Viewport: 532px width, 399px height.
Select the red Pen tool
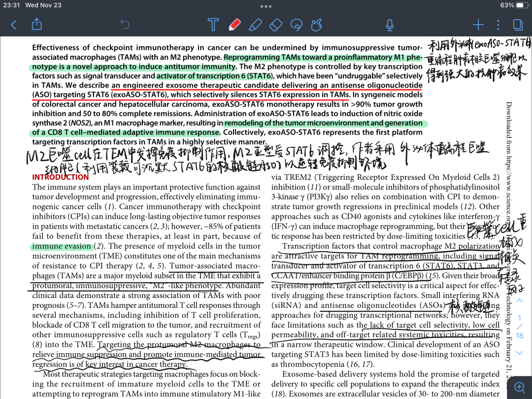(234, 25)
